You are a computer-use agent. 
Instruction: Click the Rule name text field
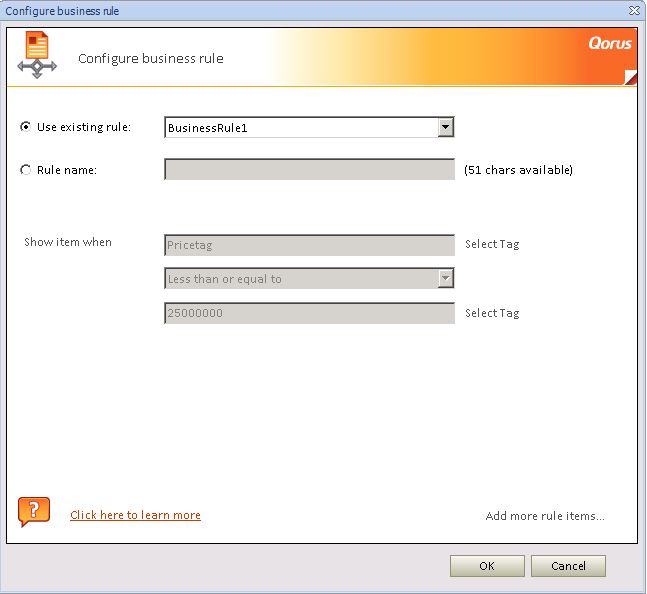[309, 170]
